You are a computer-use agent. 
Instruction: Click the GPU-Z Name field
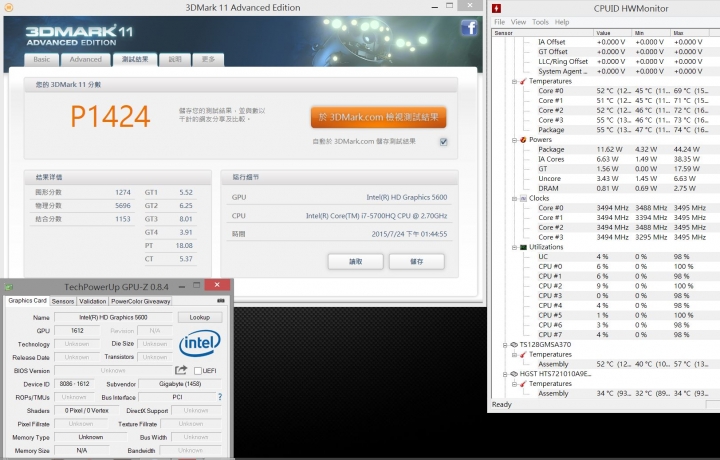click(x=113, y=317)
